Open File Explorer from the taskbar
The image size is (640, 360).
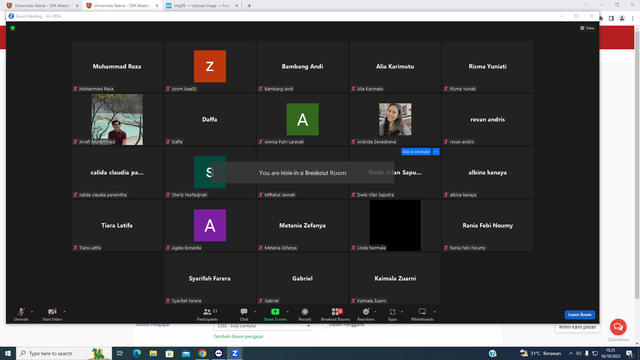coord(153,353)
